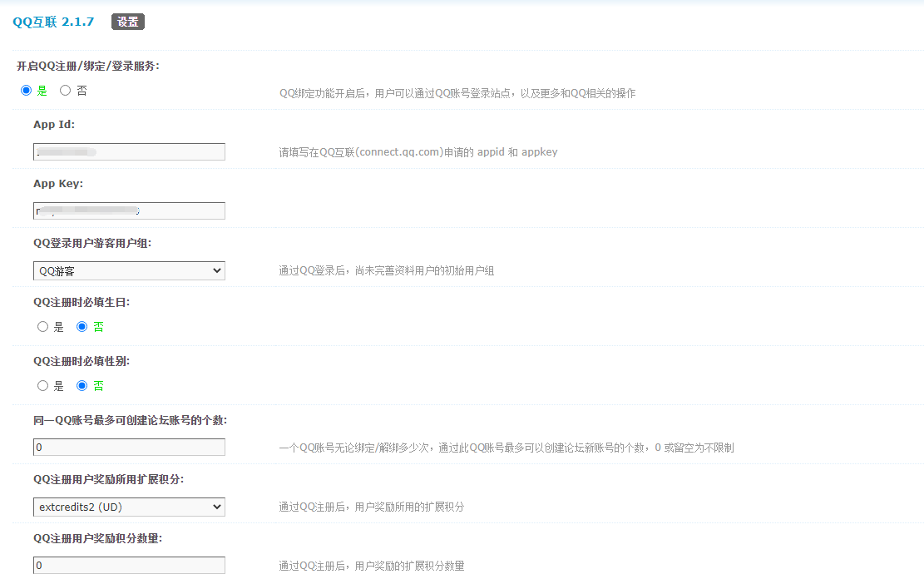Click the App Id: label
This screenshot has width=924, height=579.
[54, 125]
